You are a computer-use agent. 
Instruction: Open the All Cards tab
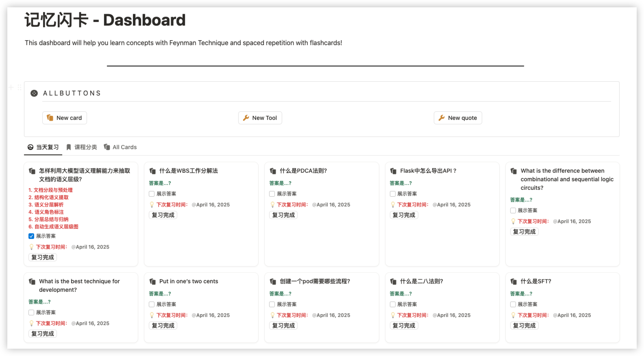tap(120, 147)
